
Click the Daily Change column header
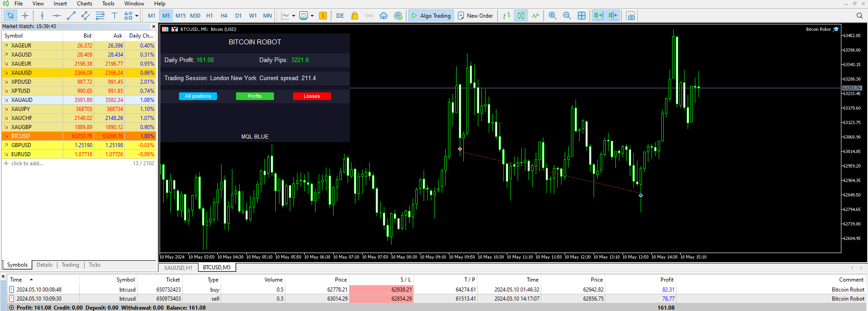[141, 36]
